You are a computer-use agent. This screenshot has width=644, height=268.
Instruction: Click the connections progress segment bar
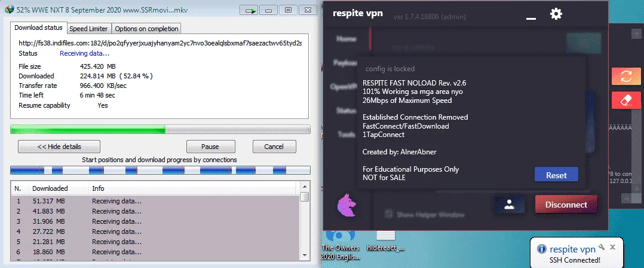pos(160,170)
